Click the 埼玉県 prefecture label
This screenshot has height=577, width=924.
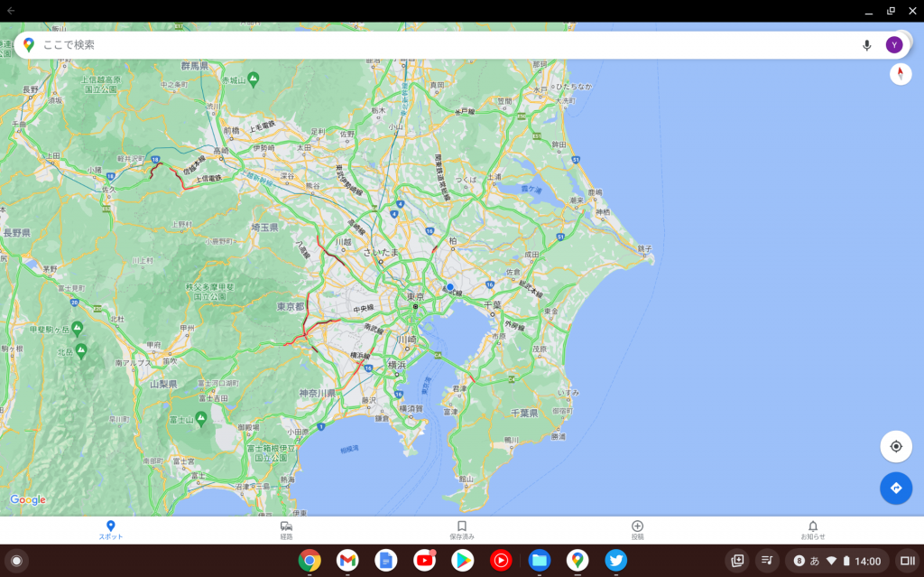264,228
